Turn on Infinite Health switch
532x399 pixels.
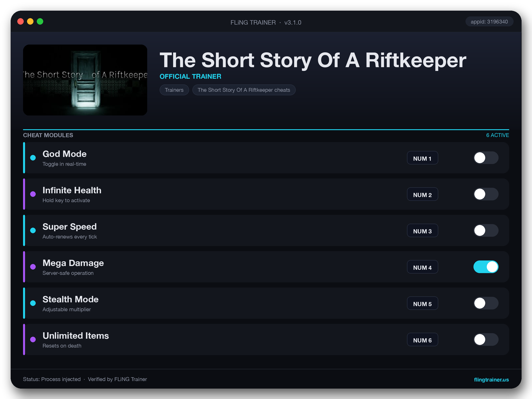pyautogui.click(x=486, y=194)
